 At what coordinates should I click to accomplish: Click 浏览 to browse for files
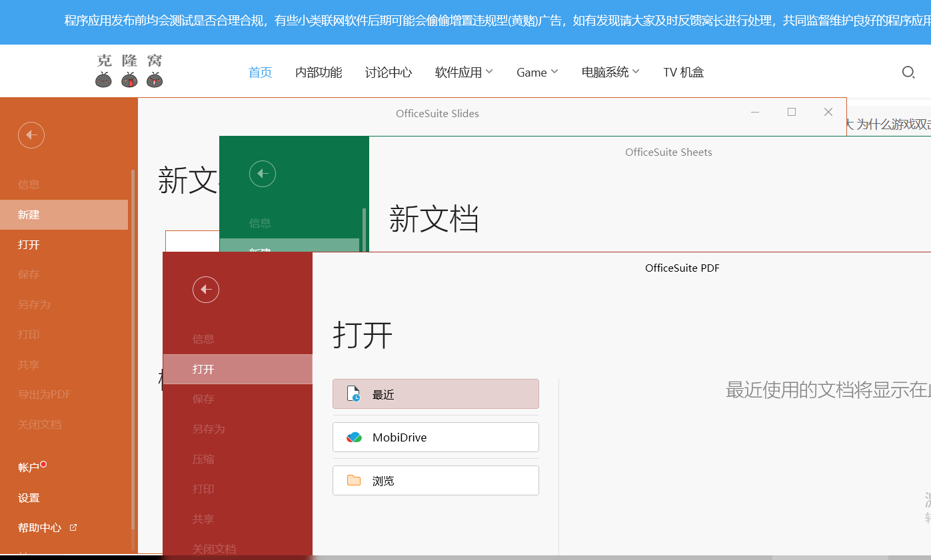(436, 481)
